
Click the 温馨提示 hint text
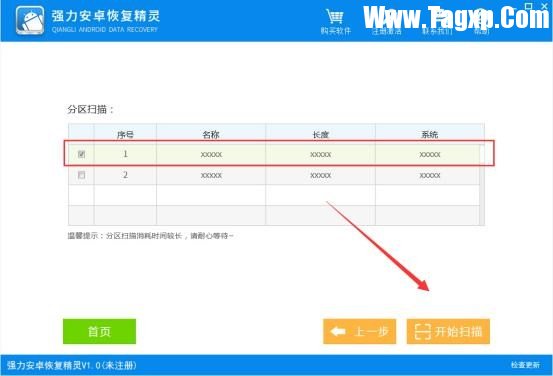tap(151, 236)
